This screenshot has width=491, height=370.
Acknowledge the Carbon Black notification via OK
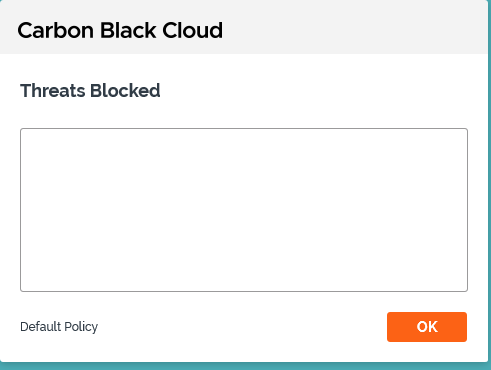pos(427,327)
